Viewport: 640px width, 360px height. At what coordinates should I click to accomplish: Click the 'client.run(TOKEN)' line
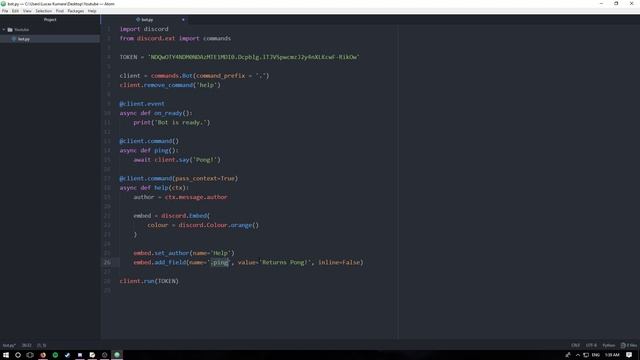click(x=149, y=281)
